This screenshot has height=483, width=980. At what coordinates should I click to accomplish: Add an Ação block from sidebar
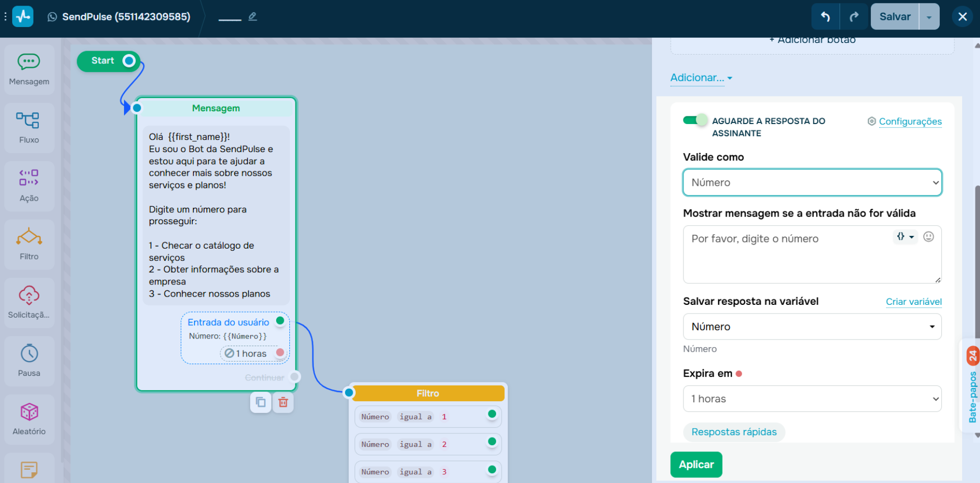29,186
